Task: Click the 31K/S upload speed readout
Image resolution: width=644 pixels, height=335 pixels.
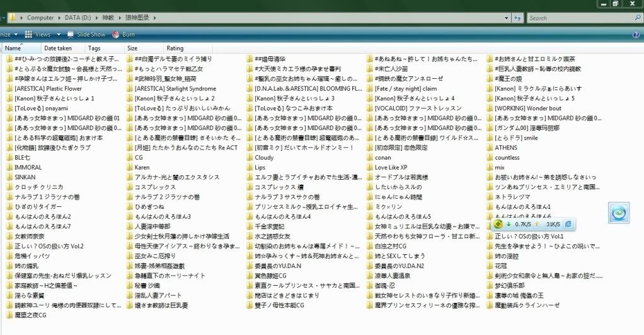Action: coord(553,224)
